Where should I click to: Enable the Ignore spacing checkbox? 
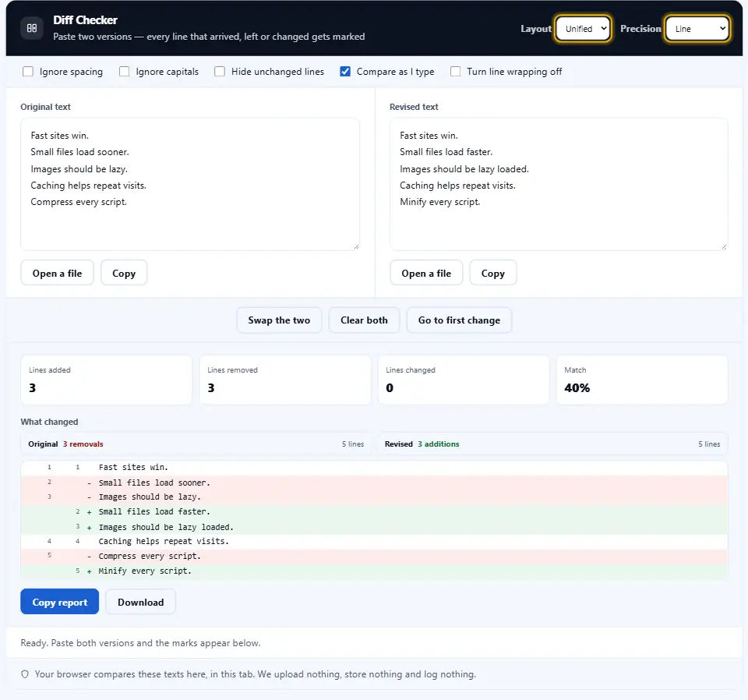(x=28, y=72)
